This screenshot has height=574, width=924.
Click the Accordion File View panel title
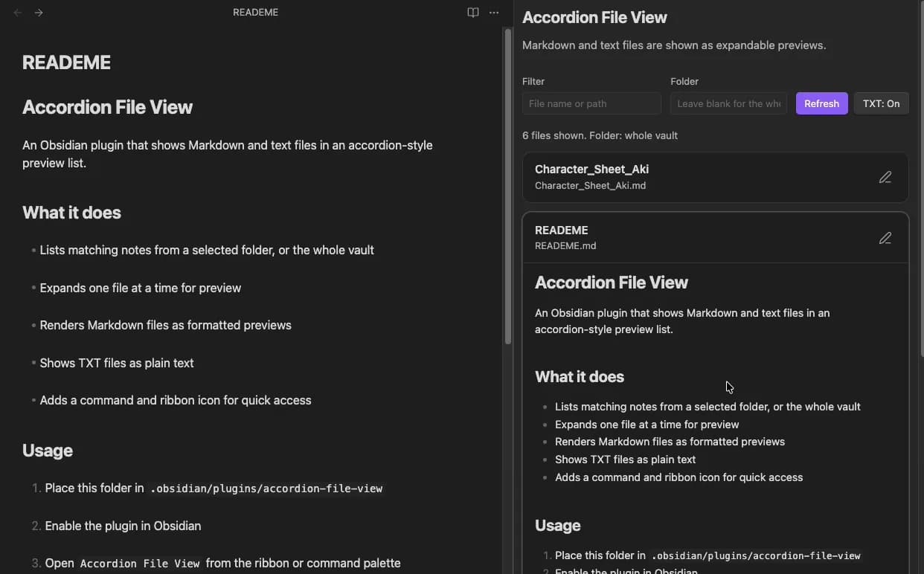[x=594, y=17]
